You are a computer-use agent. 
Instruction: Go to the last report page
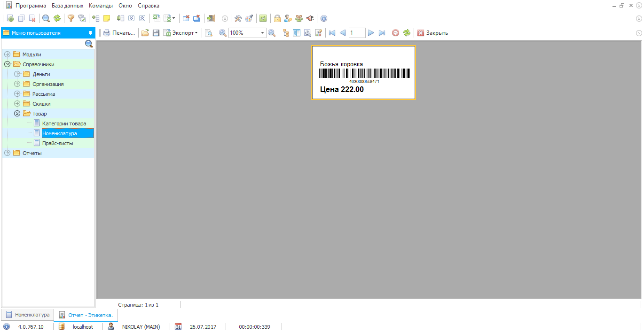pos(382,33)
